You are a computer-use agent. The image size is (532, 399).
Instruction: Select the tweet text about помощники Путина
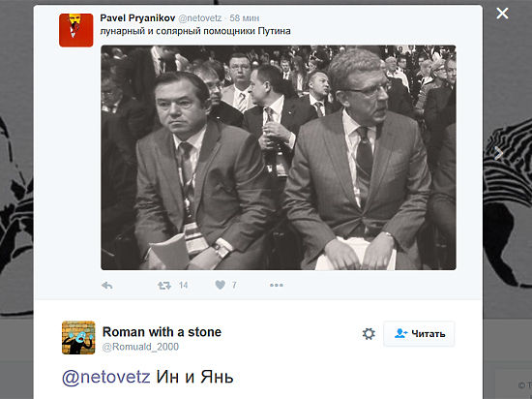[x=195, y=31]
